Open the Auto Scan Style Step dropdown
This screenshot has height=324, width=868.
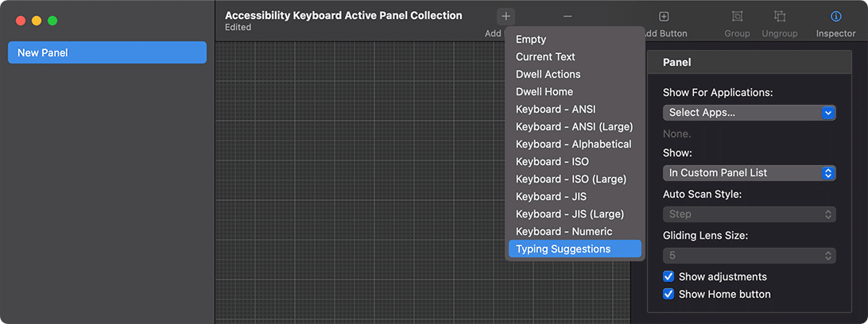click(x=749, y=214)
